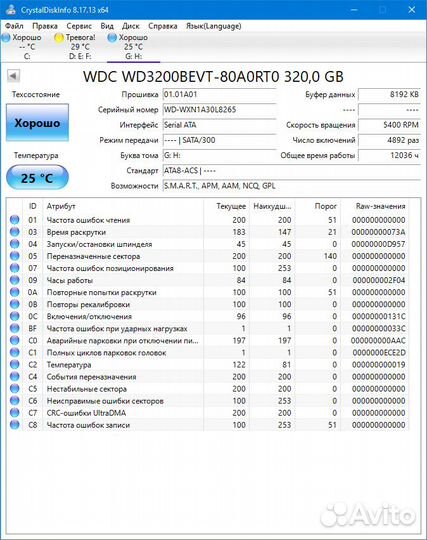
Task: Click status icon of attribute C1
Action: coord(14,352)
